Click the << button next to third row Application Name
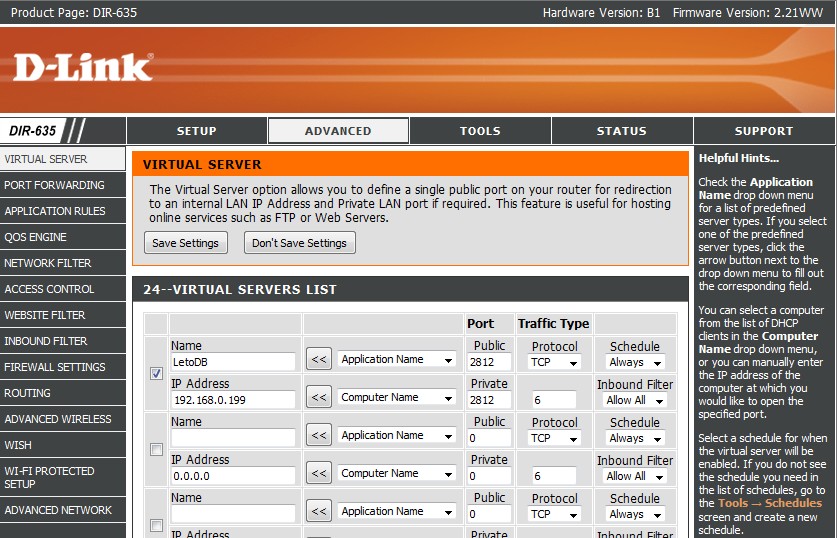 tap(319, 511)
